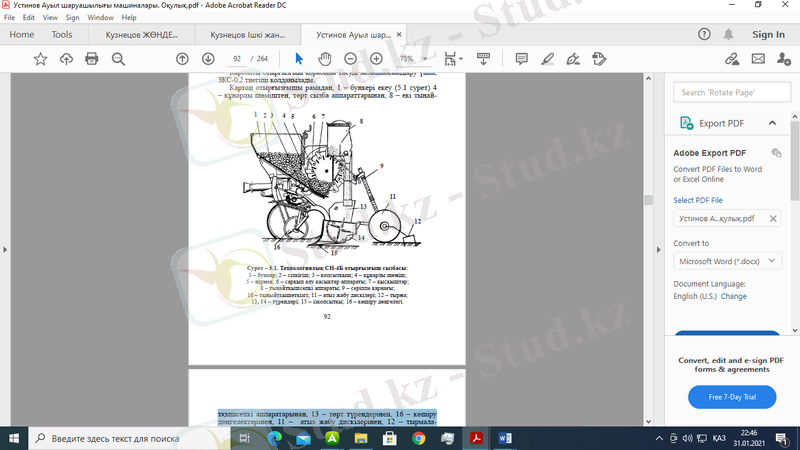Click the Search 'Rotate Page' field
Screen dimensions: 800x450
tap(729, 92)
